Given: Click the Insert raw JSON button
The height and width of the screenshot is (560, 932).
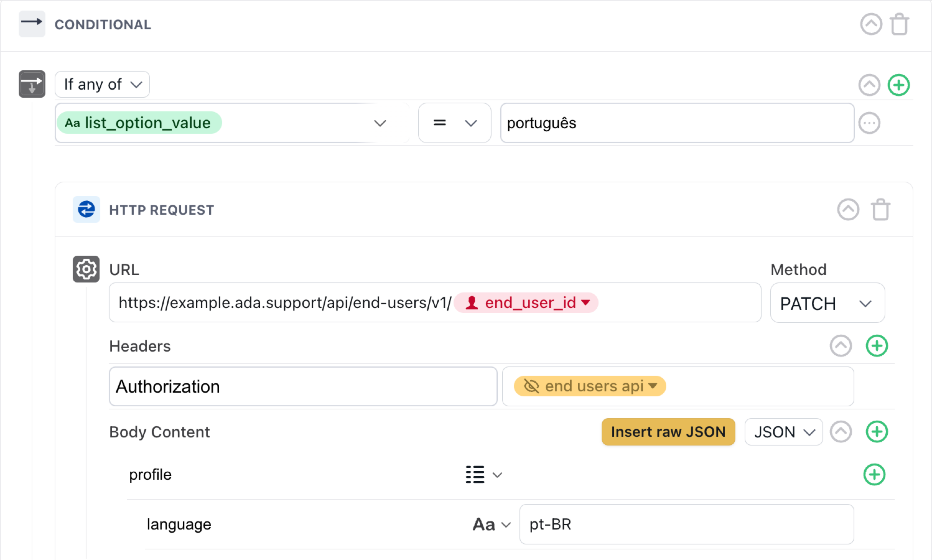Looking at the screenshot, I should coord(668,432).
